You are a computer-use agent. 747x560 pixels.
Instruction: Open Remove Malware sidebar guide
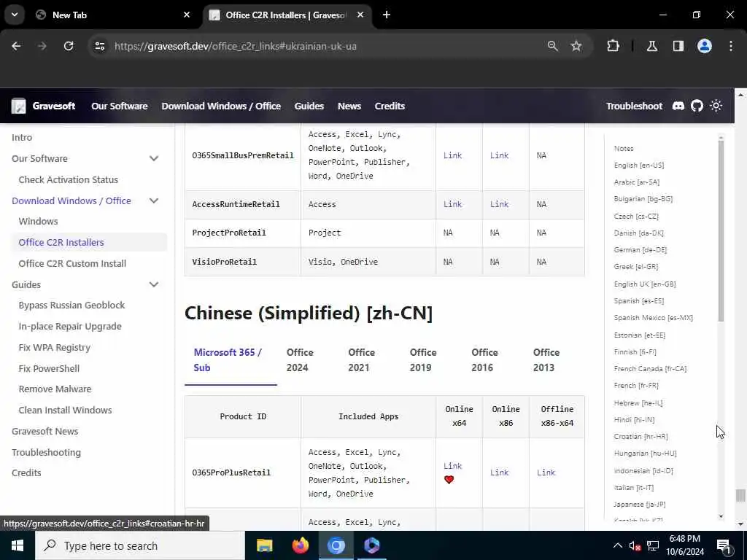pyautogui.click(x=55, y=389)
